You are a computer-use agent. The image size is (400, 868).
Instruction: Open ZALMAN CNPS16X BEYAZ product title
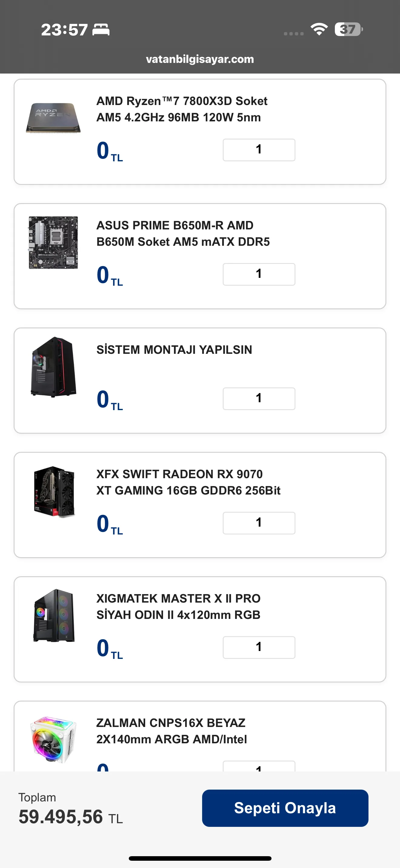click(x=171, y=731)
